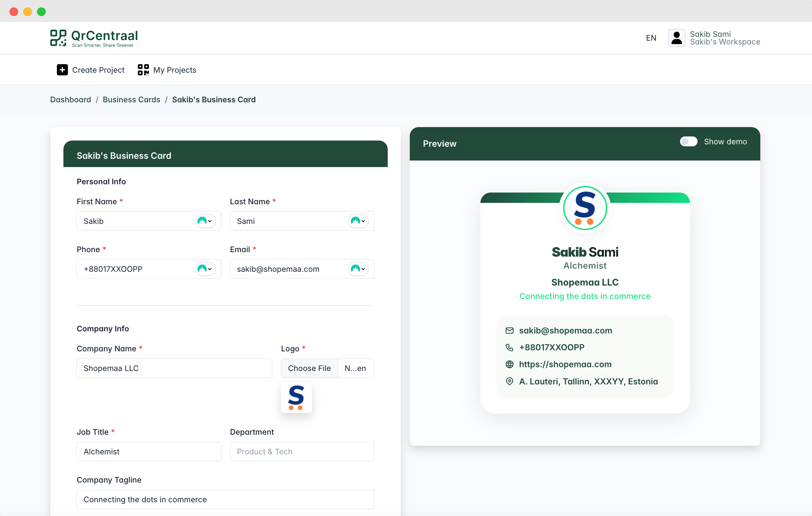The height and width of the screenshot is (516, 812).
Task: Toggle the Show demo switch
Action: [688, 142]
